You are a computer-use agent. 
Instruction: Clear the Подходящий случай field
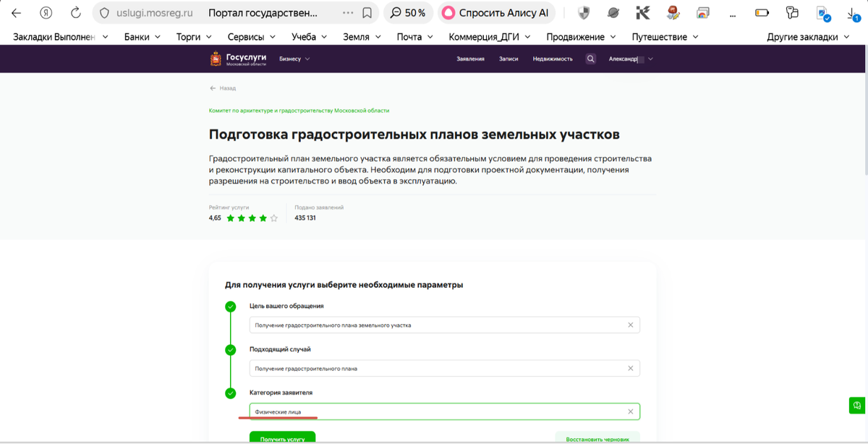click(630, 368)
